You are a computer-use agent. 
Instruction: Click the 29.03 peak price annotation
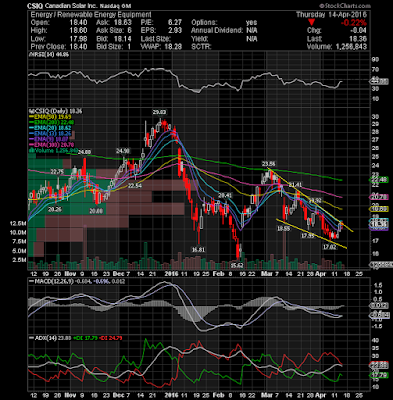coord(159,112)
